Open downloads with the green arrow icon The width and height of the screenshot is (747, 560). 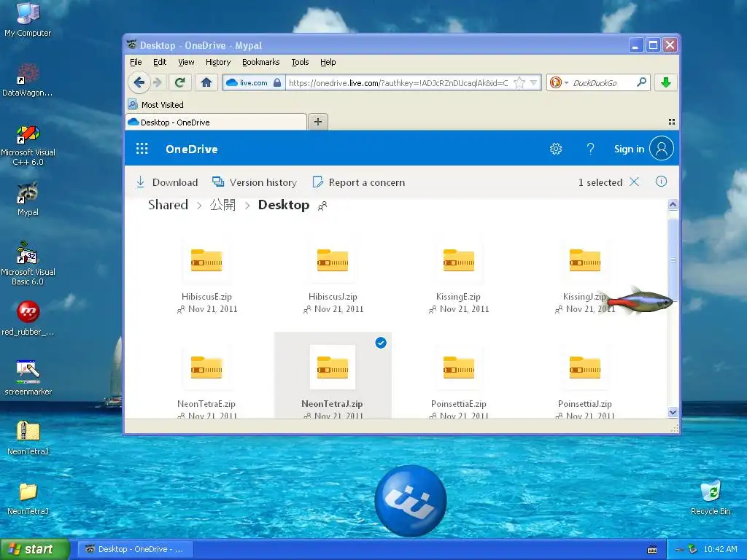(x=666, y=82)
